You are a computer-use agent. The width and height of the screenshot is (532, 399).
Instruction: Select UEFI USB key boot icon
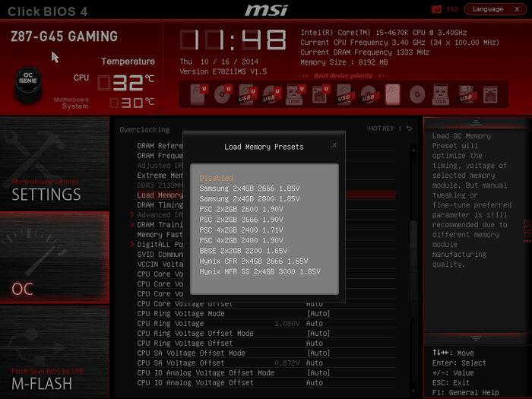(296, 94)
